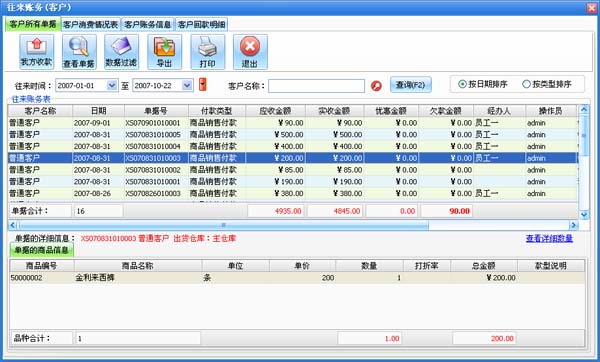Viewport: 600px width, 362px height.
Task: Sort by 客户名称 column header
Action: coord(40,111)
